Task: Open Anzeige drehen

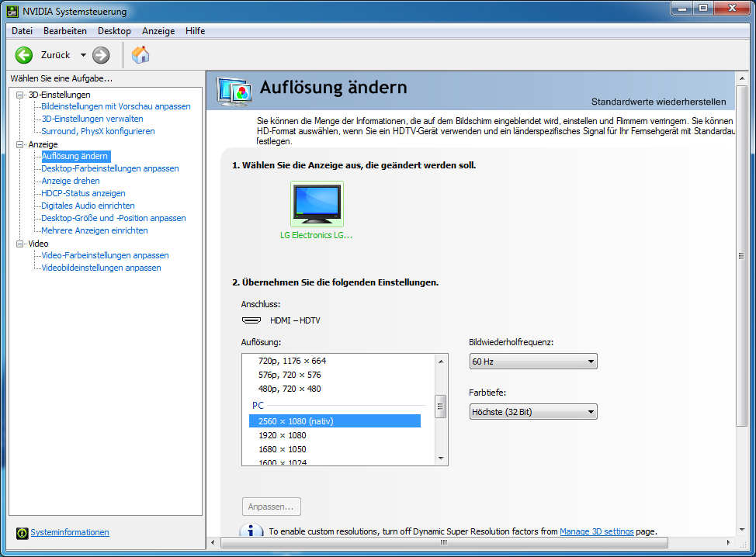Action: [x=71, y=182]
